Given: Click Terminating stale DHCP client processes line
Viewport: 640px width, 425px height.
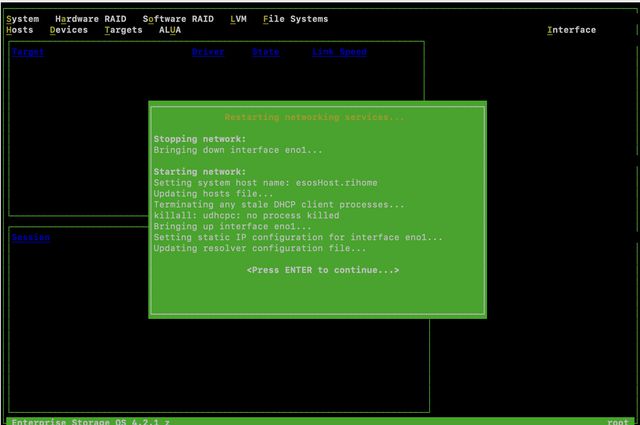Looking at the screenshot, I should click(x=279, y=205).
